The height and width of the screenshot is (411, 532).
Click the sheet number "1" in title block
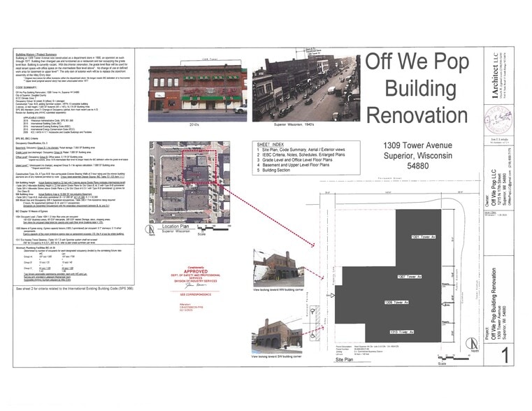505,355
